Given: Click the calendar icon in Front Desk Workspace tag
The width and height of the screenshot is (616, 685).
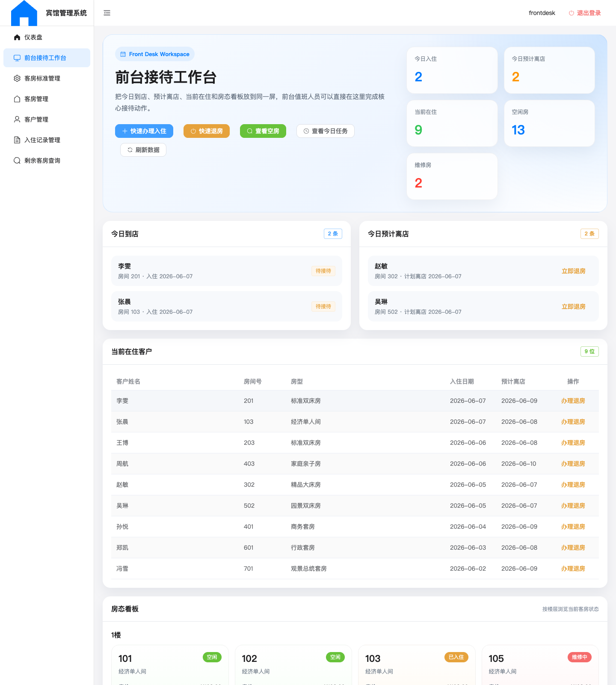Looking at the screenshot, I should pos(123,54).
